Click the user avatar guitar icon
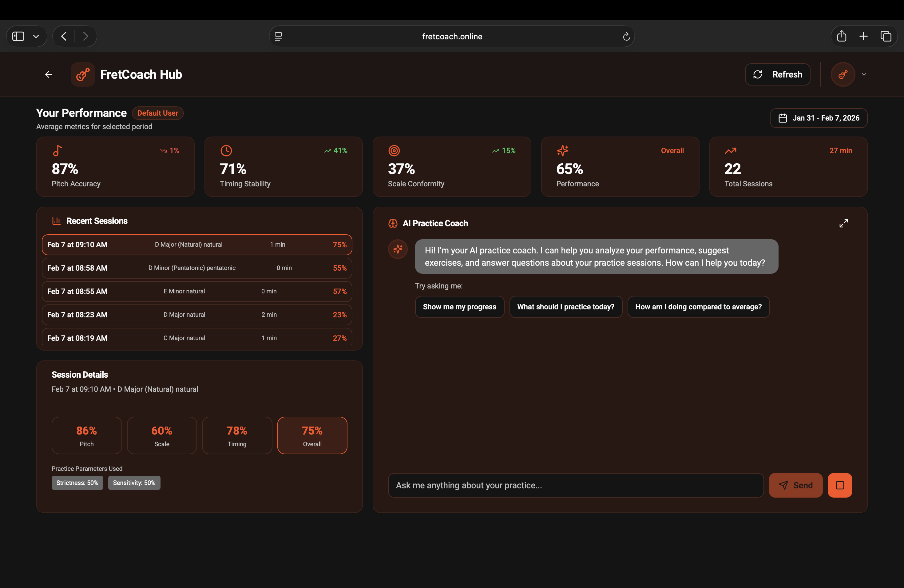 843,74
